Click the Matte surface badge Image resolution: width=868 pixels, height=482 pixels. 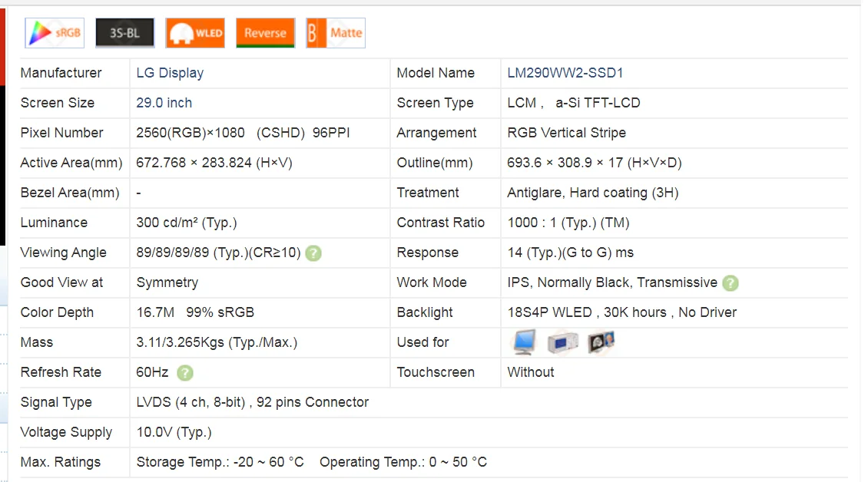336,33
